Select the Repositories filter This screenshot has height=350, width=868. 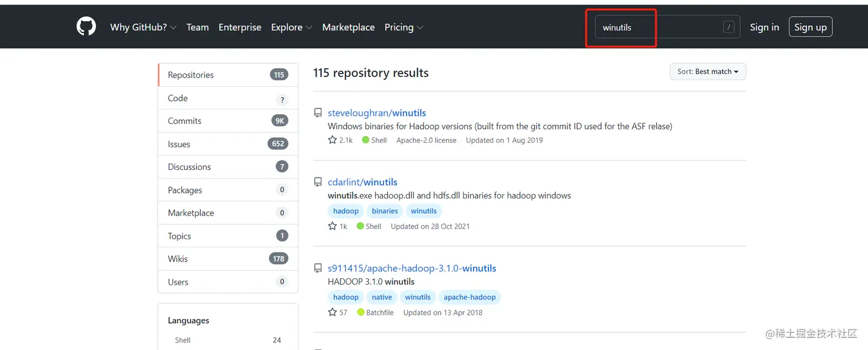point(228,75)
